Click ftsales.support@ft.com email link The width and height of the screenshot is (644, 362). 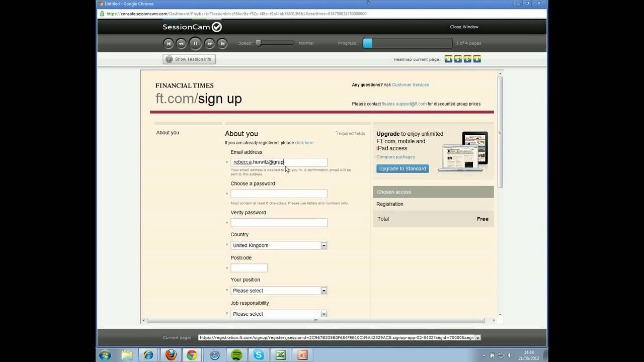(x=404, y=104)
